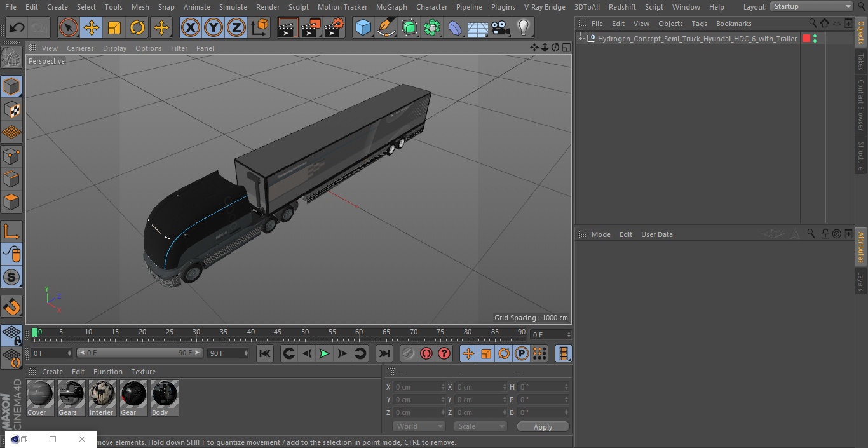
Task: Click the red layer color swatch
Action: coord(806,39)
